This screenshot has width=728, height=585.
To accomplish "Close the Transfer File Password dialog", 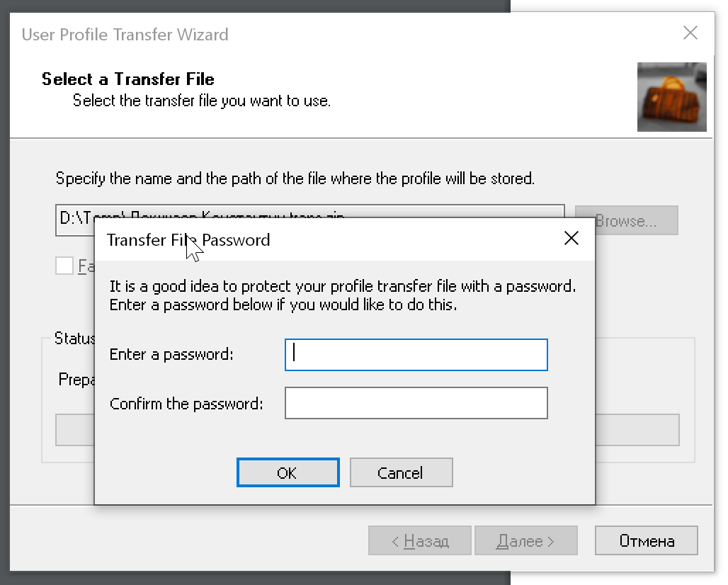I will point(571,238).
